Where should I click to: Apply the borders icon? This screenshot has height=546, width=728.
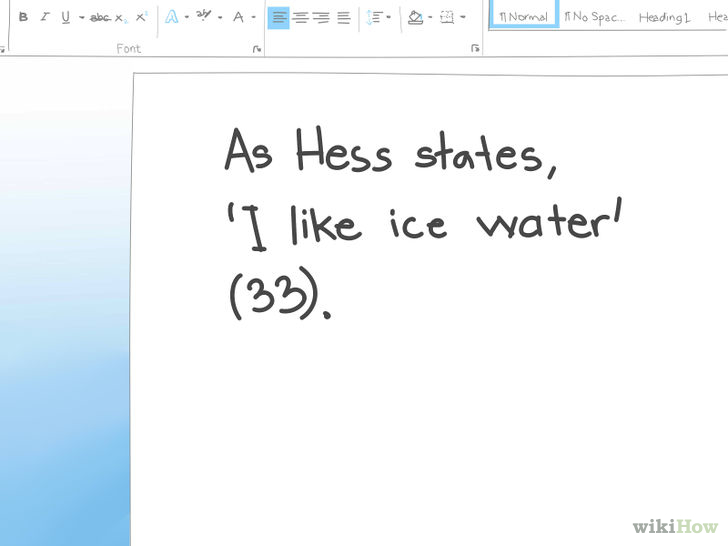[x=447, y=18]
